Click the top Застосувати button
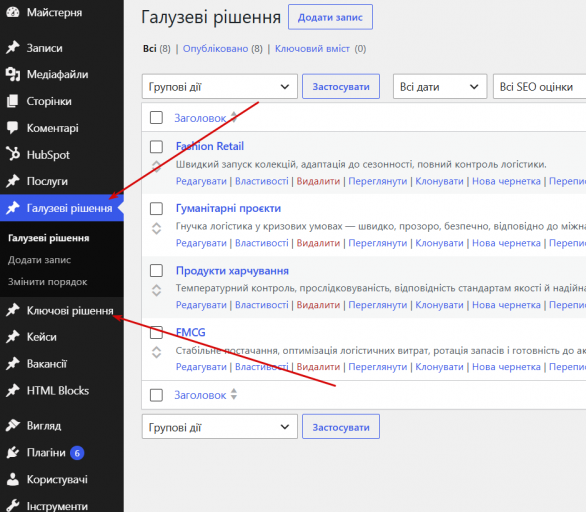 [341, 87]
